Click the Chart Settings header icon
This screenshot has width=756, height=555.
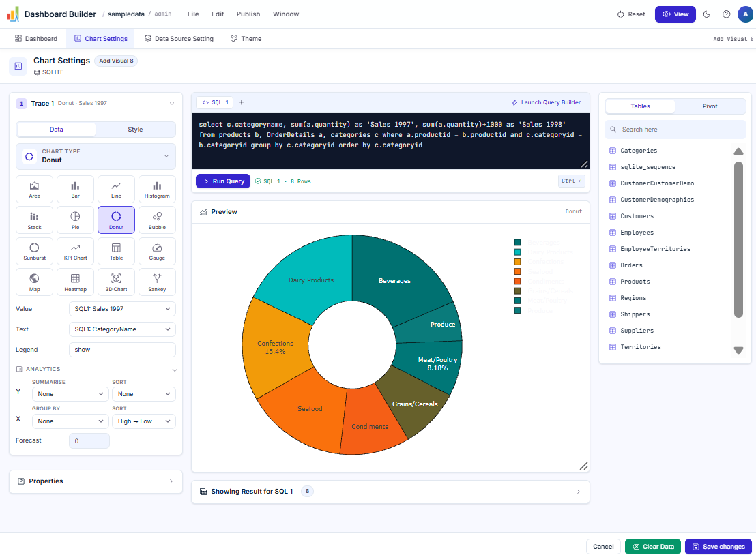coord(18,66)
